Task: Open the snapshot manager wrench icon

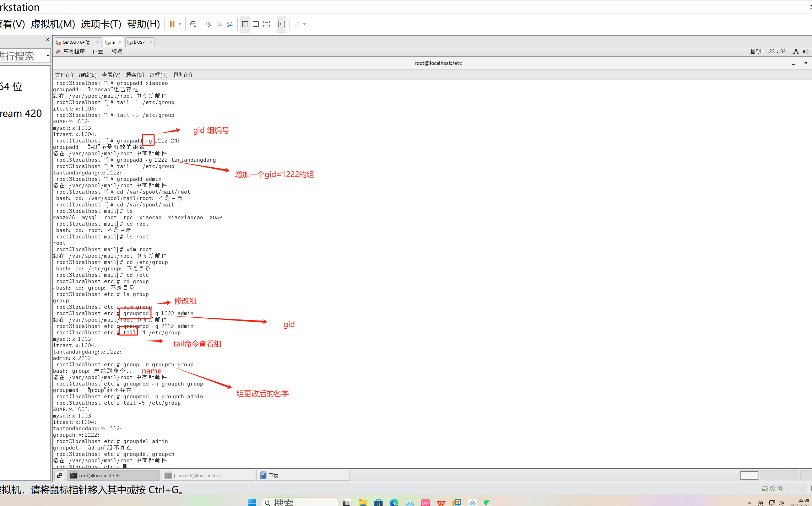Action: click(230, 24)
